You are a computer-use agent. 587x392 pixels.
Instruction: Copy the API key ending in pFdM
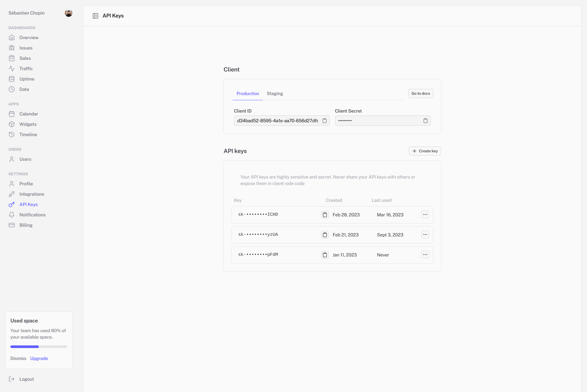[x=325, y=255]
